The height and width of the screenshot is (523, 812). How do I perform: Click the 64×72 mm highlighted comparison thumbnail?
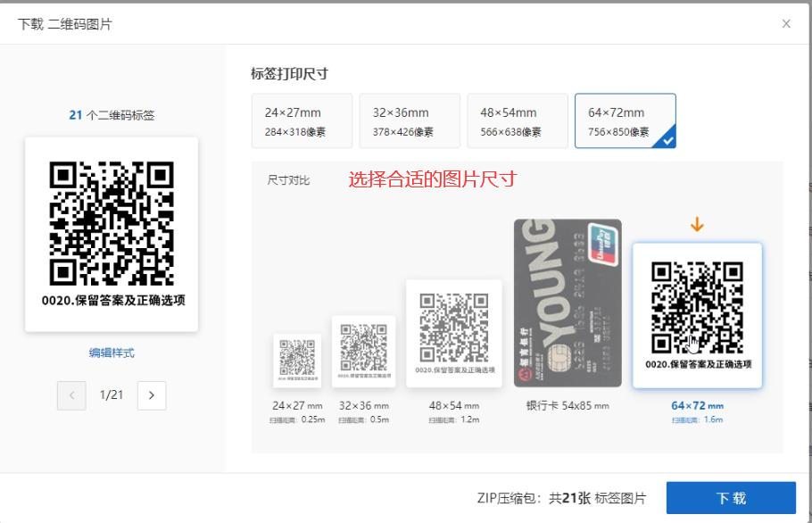697,315
